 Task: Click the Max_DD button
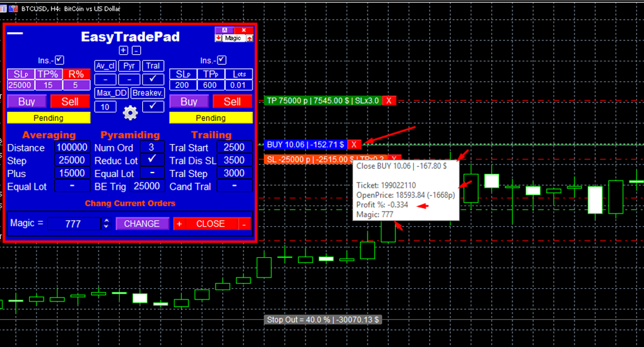coord(112,93)
